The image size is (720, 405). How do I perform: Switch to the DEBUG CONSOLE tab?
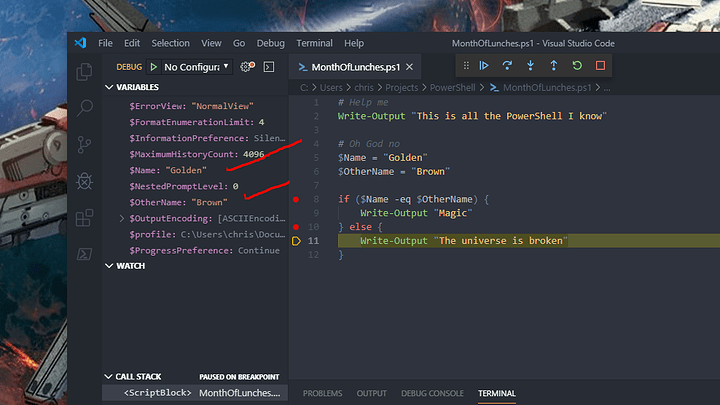(432, 394)
